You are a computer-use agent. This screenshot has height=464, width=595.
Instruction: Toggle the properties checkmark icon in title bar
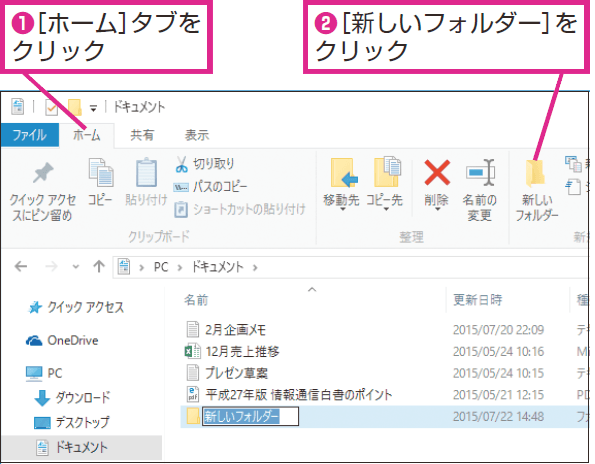click(51, 107)
